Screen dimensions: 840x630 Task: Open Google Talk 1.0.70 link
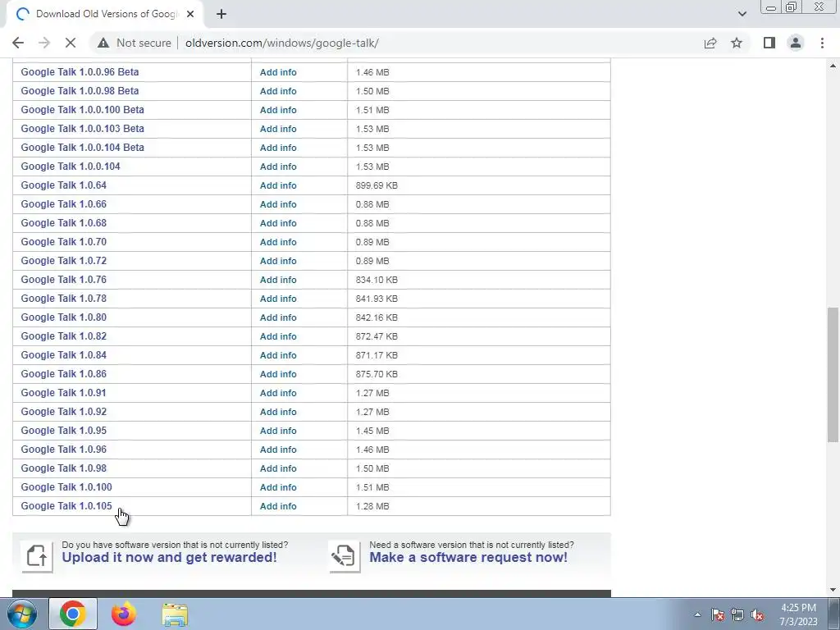click(64, 242)
